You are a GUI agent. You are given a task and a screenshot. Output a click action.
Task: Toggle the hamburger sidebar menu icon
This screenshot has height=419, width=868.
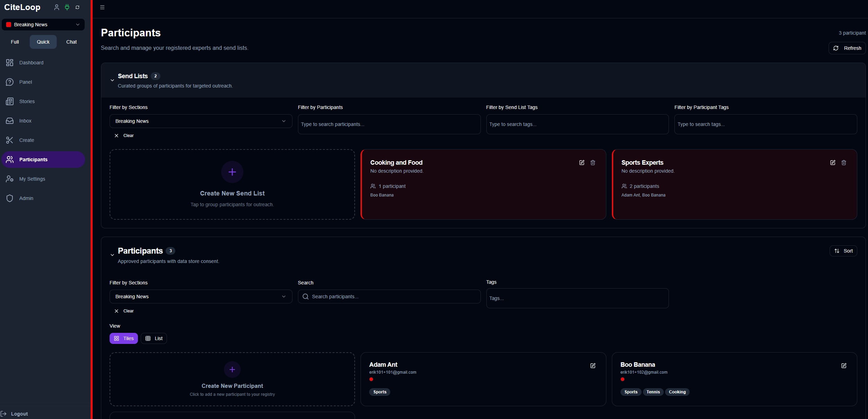[x=102, y=7]
